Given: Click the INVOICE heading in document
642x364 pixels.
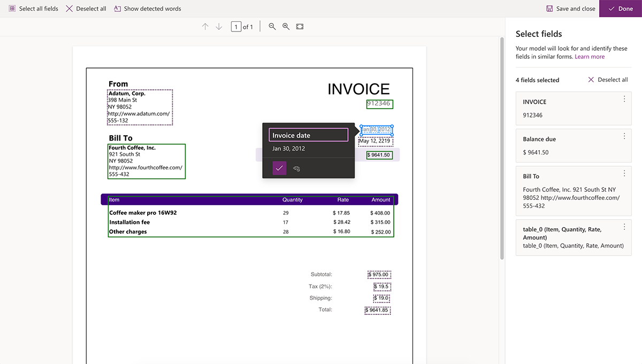Looking at the screenshot, I should pos(358,89).
